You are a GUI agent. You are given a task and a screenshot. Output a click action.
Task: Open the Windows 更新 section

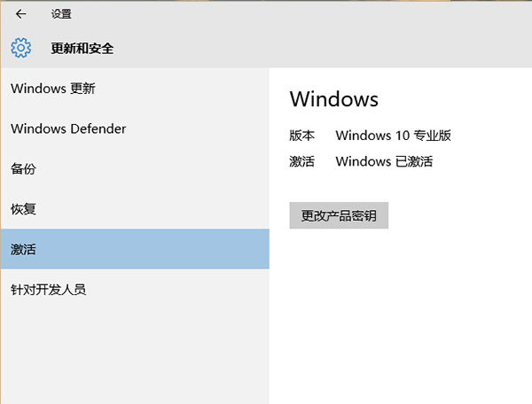tap(135, 89)
